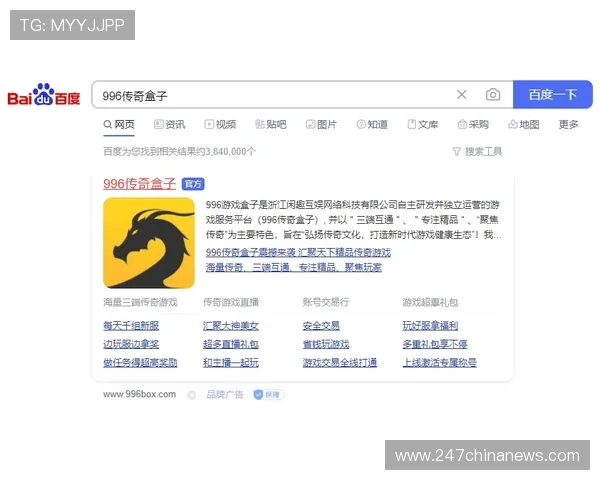Switch to the 资讯 tab
This screenshot has height=480, width=600.
pos(170,124)
